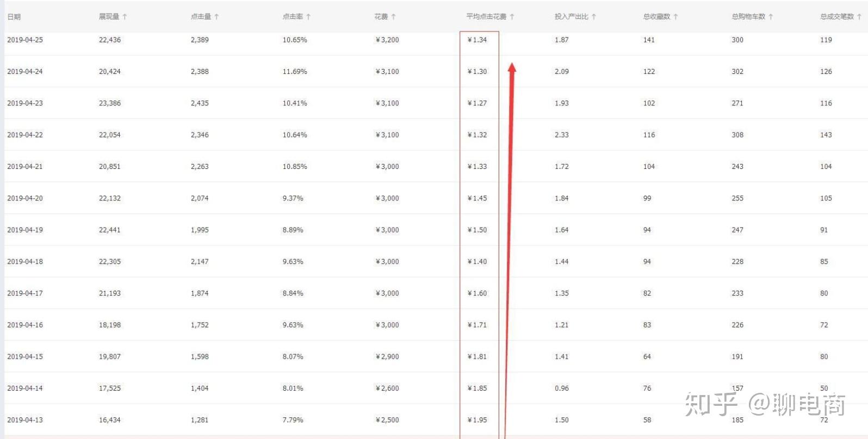This screenshot has width=868, height=439.
Task: Select the 143 transactions cell
Action: 826,135
